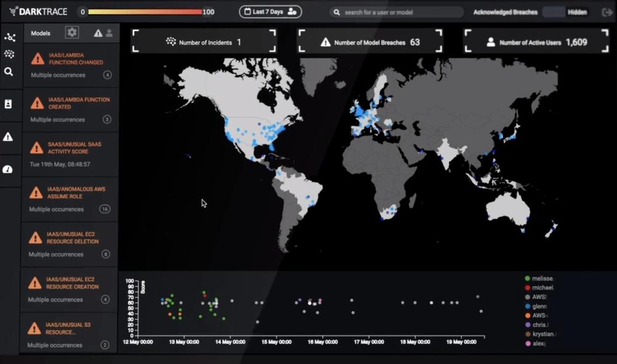Click Multiple occurrences under Lambda Functions Changed
This screenshot has width=617, height=364.
click(x=58, y=75)
